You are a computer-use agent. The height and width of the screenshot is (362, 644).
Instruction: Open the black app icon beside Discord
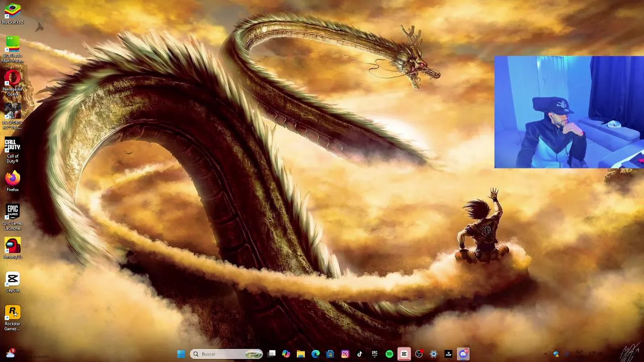pos(448,354)
